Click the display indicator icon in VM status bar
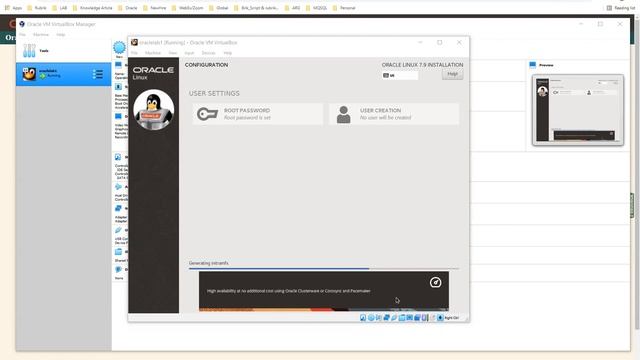This screenshot has width=640, height=360. (x=409, y=318)
